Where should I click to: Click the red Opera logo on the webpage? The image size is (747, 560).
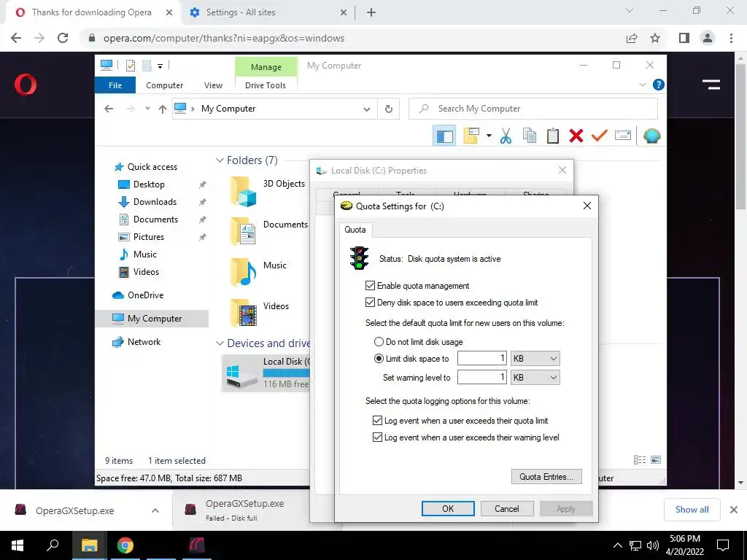tap(26, 85)
